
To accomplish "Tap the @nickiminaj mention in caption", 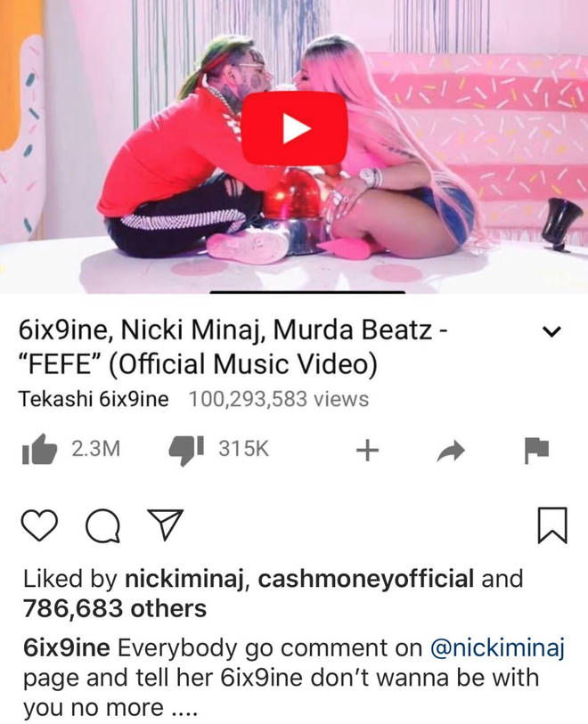I will 498,648.
